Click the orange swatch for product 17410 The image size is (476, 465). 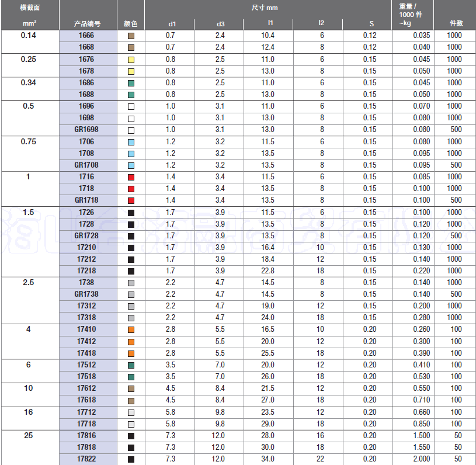pos(131,329)
